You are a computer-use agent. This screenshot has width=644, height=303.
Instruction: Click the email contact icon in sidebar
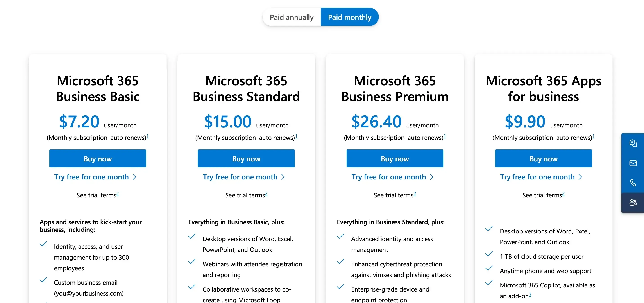click(633, 163)
